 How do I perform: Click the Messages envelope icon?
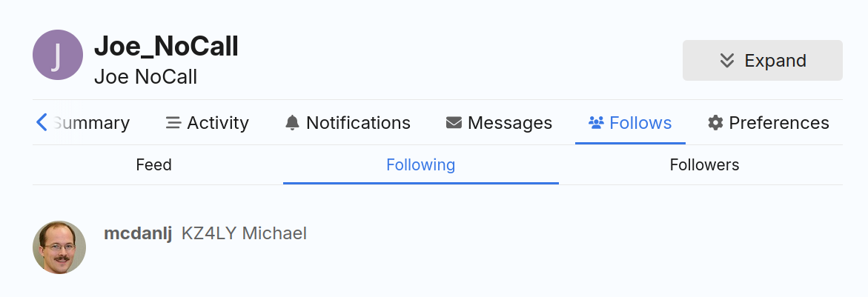454,123
